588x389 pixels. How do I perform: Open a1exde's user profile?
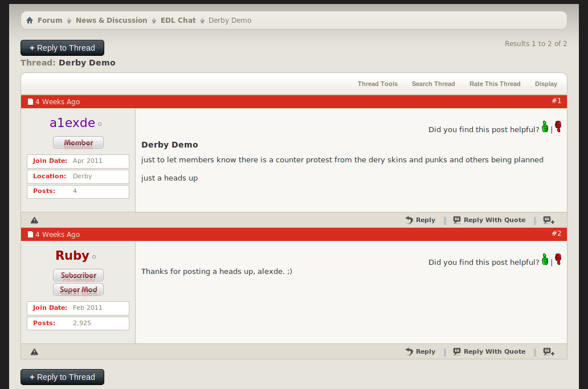(x=72, y=123)
